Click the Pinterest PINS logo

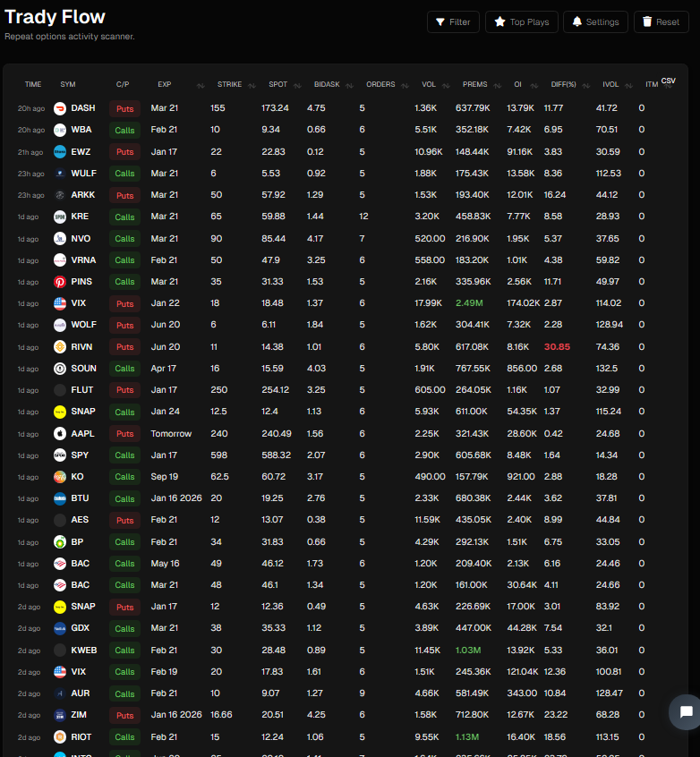point(60,282)
